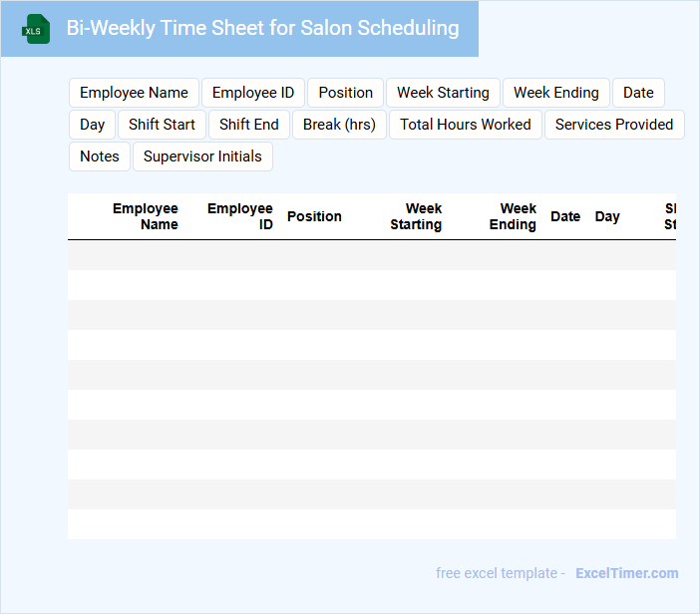700x614 pixels.
Task: Choose the Week Starting tag
Action: click(x=443, y=93)
